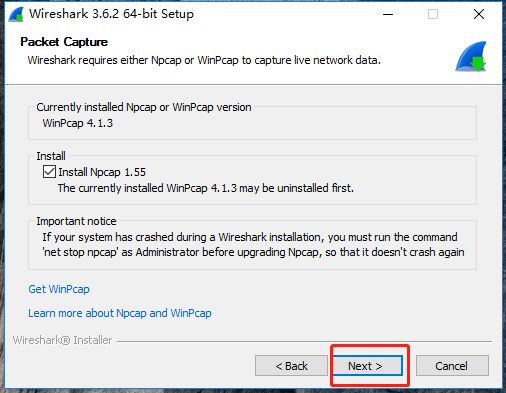This screenshot has width=506, height=393.
Task: Uncheck the Install Npcap 1.55 checkbox
Action: 49,172
